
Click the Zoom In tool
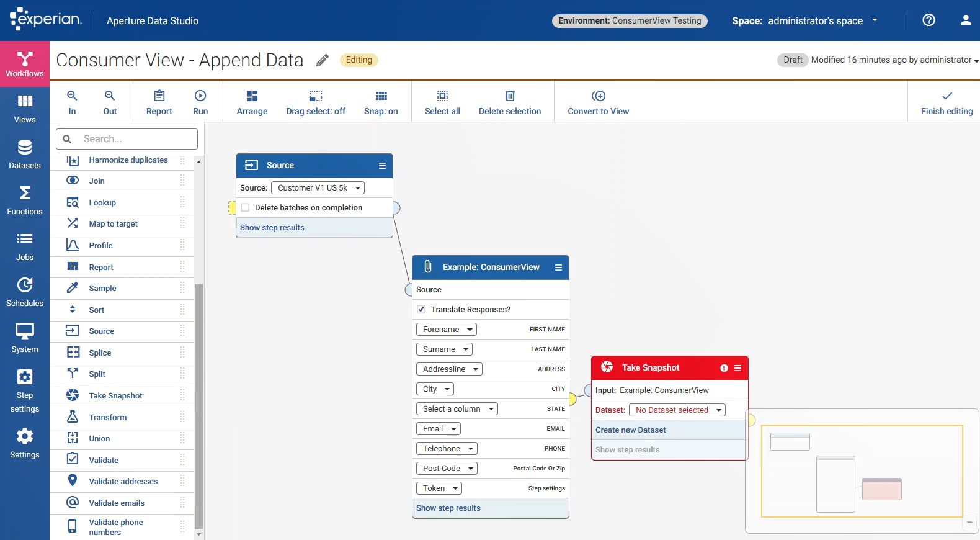click(x=72, y=102)
